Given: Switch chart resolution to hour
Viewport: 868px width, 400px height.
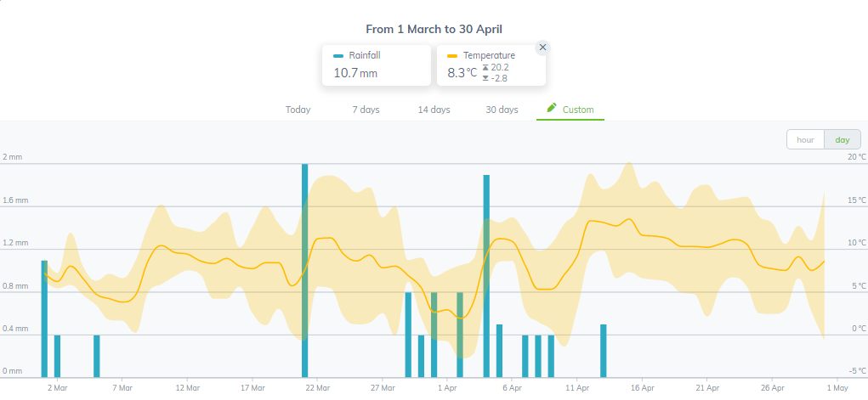Looking at the screenshot, I should coord(805,139).
